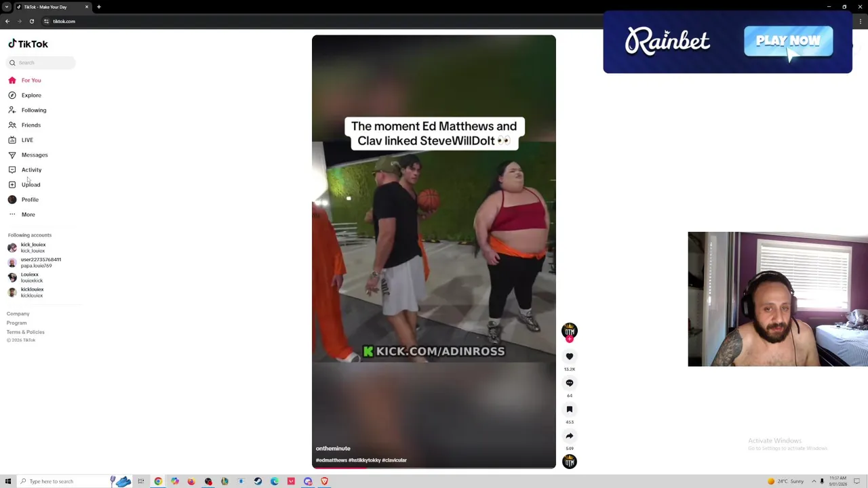Open the For You feed
The height and width of the screenshot is (488, 868).
(24, 80)
